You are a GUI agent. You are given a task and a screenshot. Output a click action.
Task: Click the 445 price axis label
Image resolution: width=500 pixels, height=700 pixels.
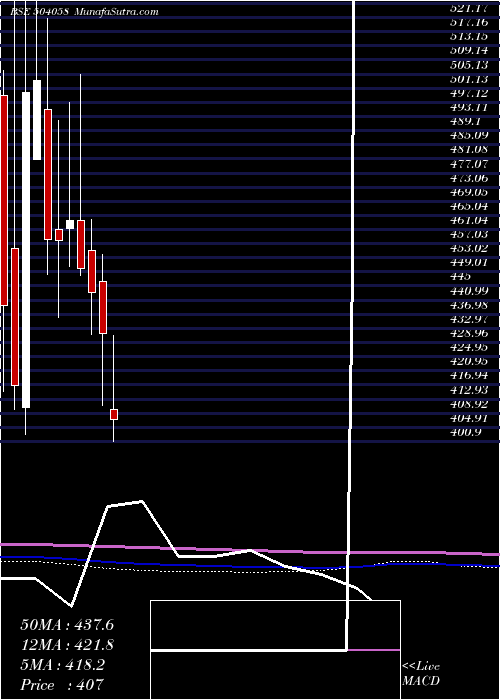click(462, 277)
